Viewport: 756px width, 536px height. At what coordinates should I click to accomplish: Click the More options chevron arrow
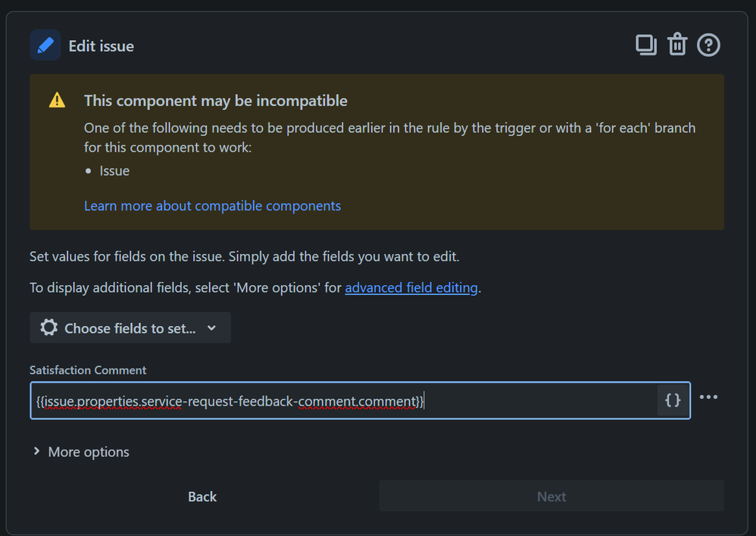click(36, 452)
